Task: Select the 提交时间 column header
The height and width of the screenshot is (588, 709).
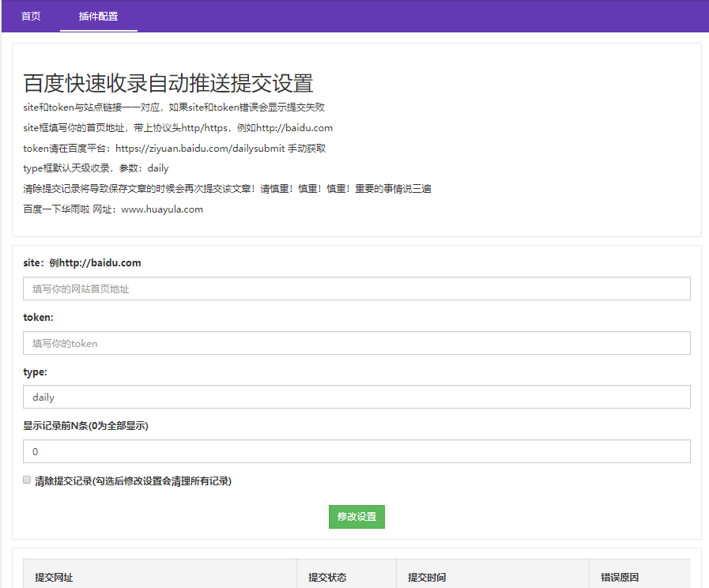Action: click(x=427, y=578)
